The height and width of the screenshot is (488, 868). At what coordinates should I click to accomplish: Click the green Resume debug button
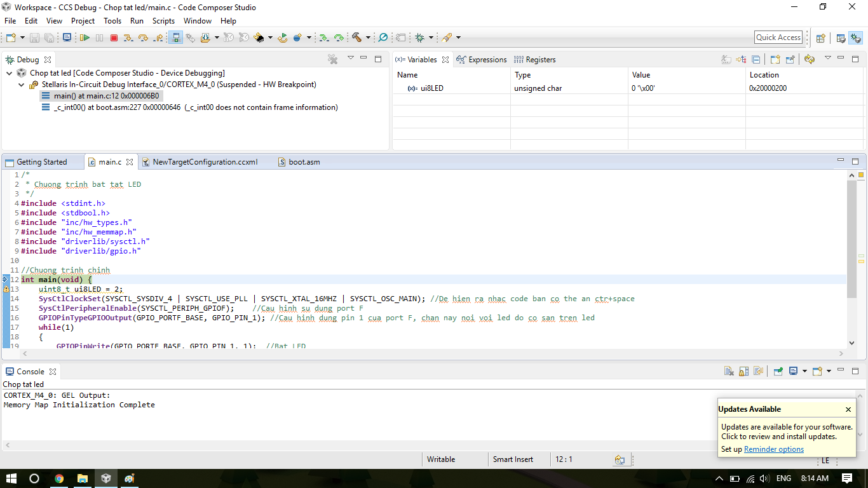[85, 38]
